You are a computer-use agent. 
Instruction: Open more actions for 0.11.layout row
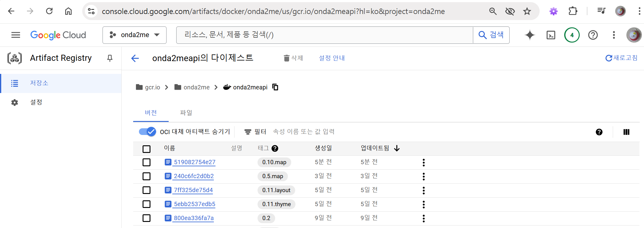pyautogui.click(x=424, y=190)
